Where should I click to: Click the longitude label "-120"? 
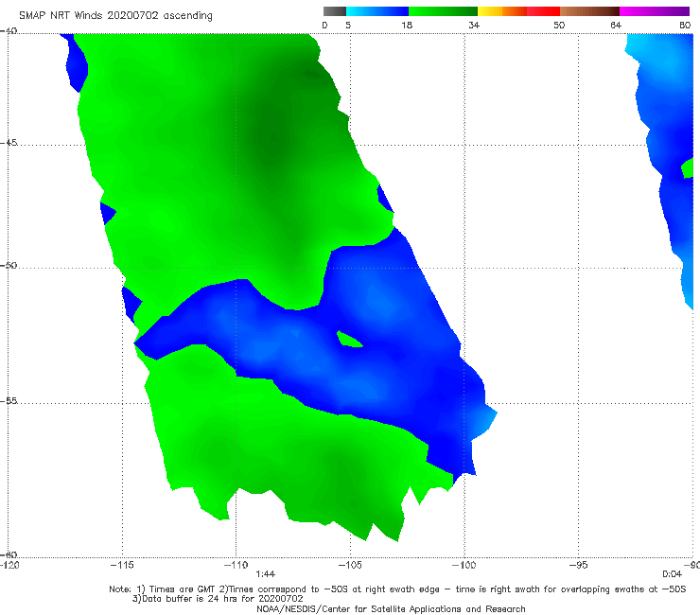9,565
